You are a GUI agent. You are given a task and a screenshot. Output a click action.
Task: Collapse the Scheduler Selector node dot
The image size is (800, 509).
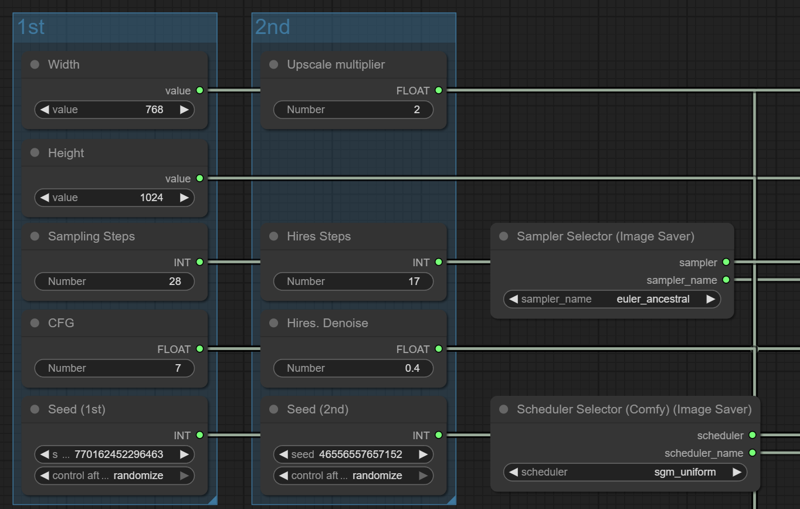[x=504, y=409]
